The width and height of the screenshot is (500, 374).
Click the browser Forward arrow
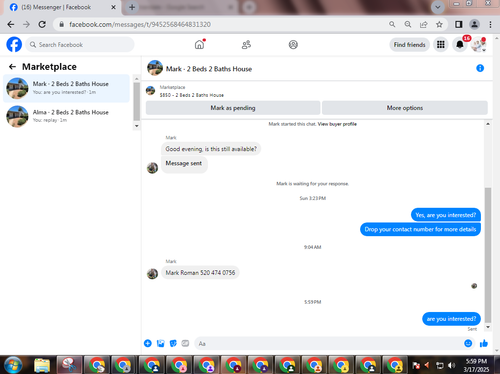[x=26, y=24]
